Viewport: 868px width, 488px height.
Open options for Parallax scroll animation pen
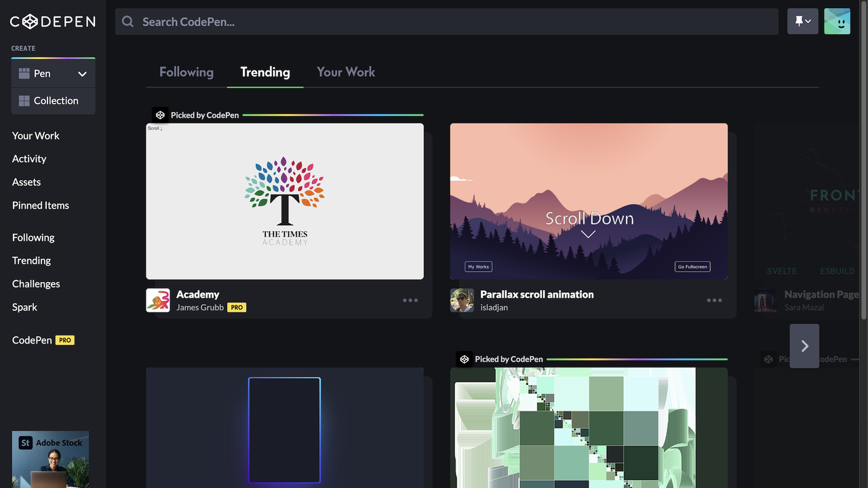point(714,300)
